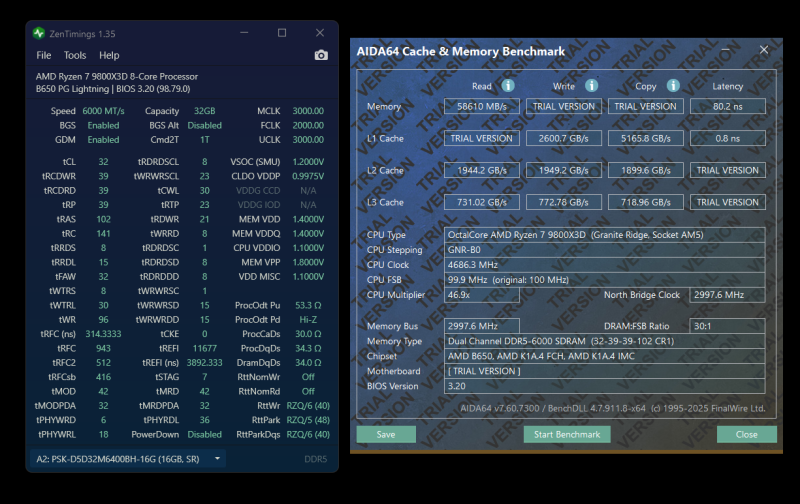This screenshot has width=800, height=504.
Task: Click the North Bridge Clock 2997.6 MHz field
Action: coord(728,295)
